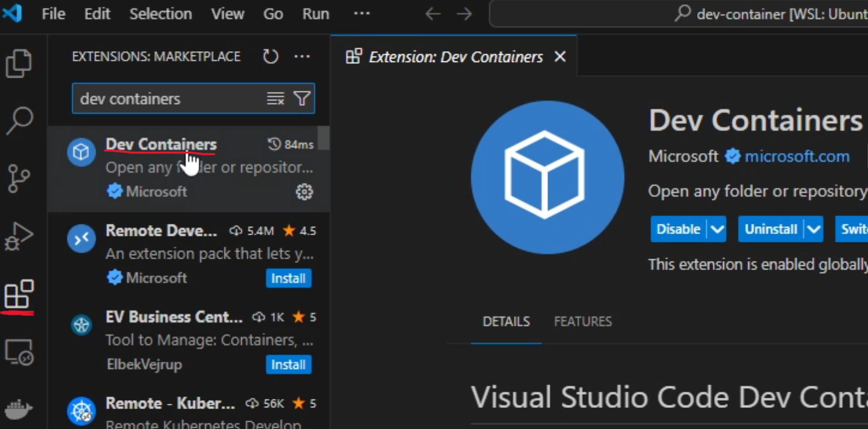The image size is (868, 429).
Task: Open the Run menu
Action: pyautogui.click(x=316, y=14)
